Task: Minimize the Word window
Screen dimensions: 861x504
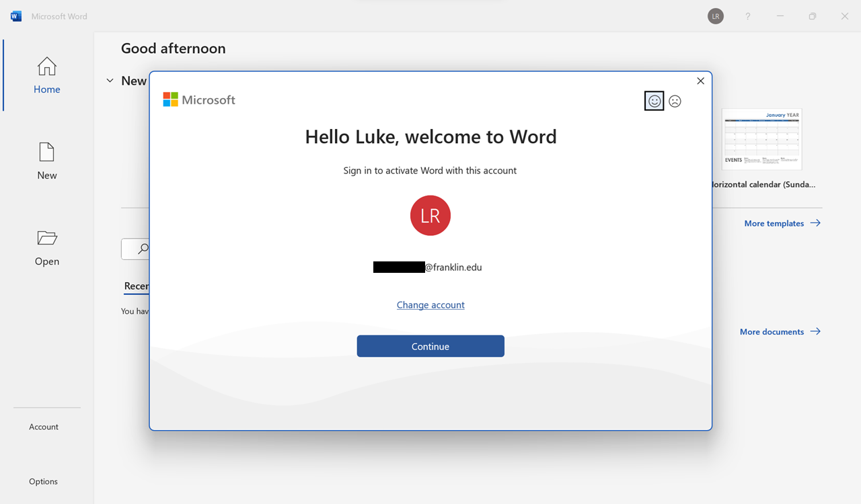Action: click(x=780, y=16)
